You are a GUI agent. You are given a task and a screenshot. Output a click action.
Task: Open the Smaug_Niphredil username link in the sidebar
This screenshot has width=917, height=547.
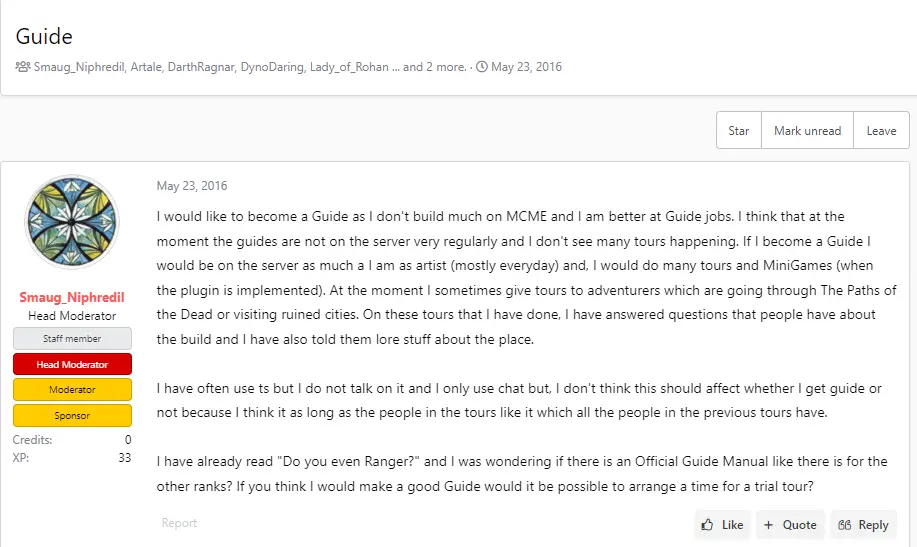coord(71,298)
